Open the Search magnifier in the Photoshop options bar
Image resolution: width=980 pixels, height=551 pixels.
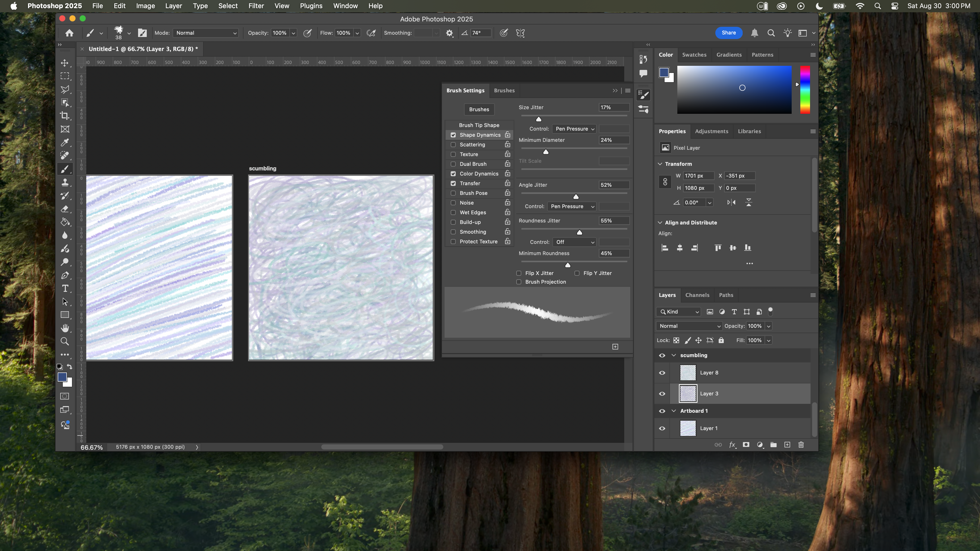(x=771, y=33)
